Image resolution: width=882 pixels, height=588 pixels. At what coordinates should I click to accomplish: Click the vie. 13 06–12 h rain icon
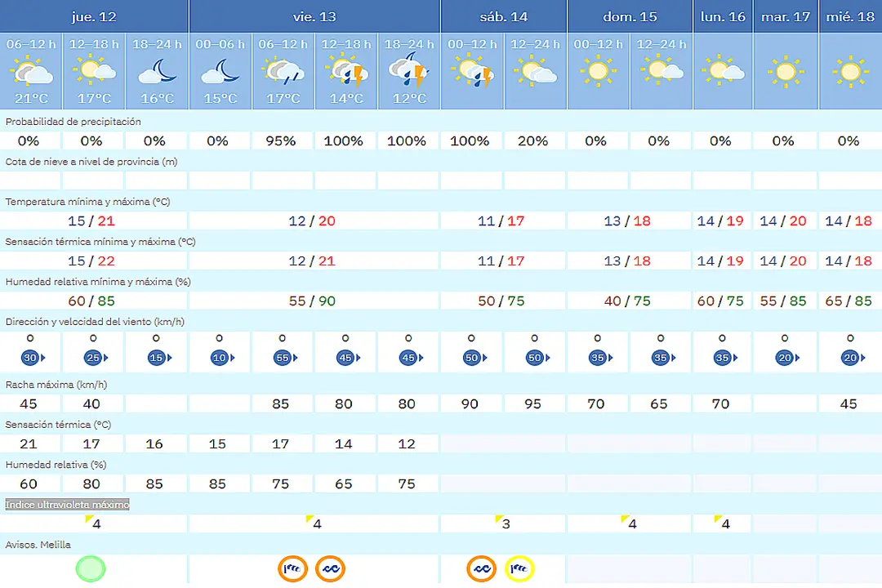(283, 72)
